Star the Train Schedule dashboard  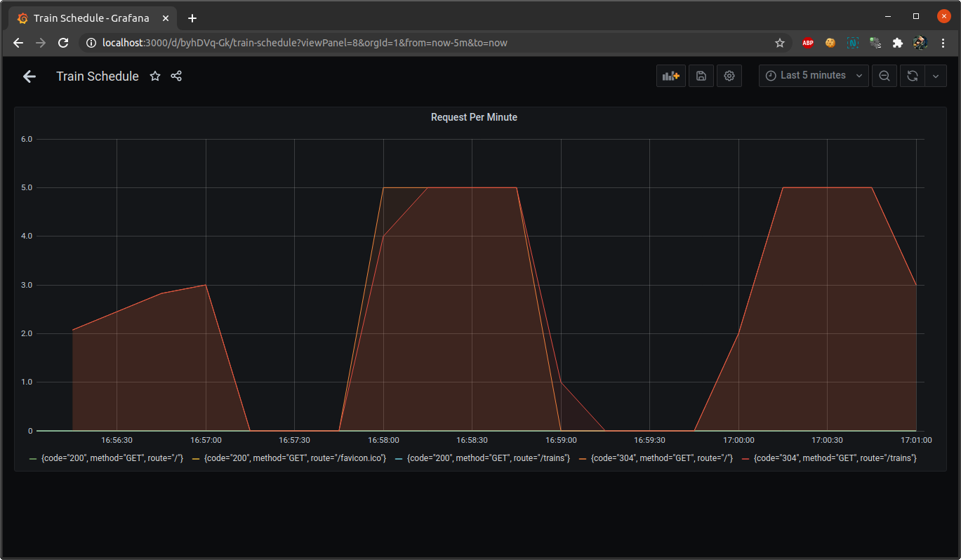(155, 76)
